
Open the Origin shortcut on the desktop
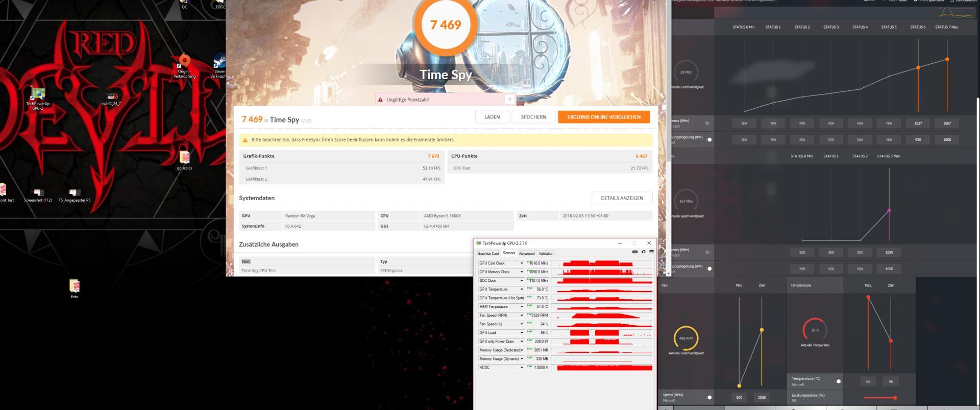pos(184,66)
